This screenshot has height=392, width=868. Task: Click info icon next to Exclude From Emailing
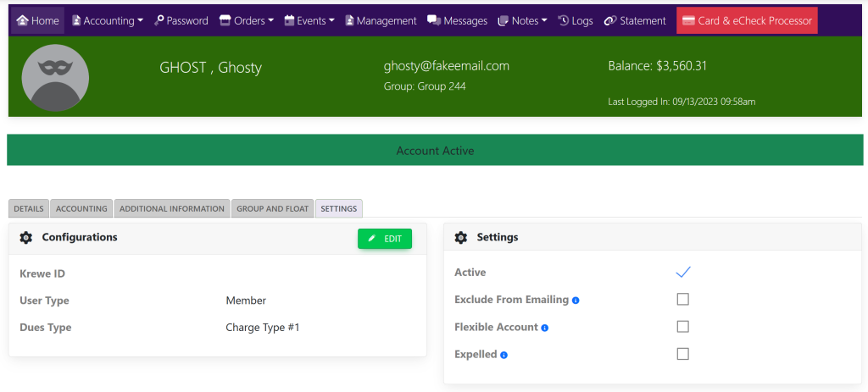(x=576, y=301)
